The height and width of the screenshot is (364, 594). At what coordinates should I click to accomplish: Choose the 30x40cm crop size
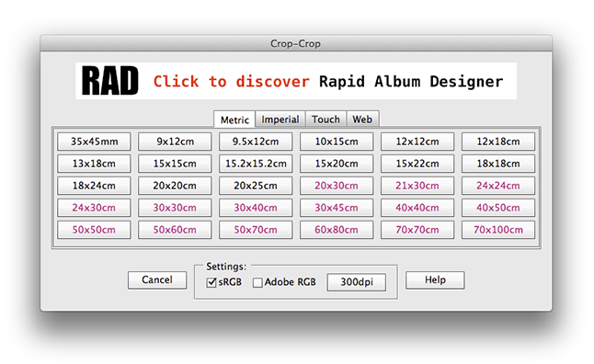click(x=256, y=208)
